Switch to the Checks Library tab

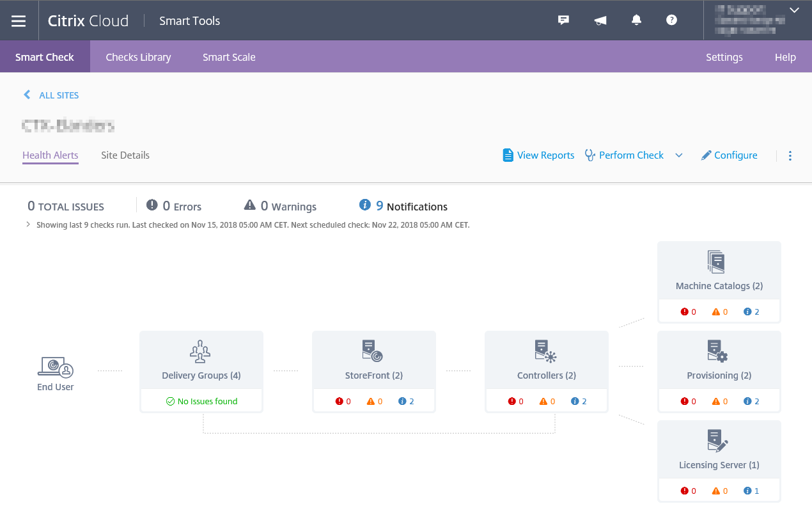tap(138, 57)
